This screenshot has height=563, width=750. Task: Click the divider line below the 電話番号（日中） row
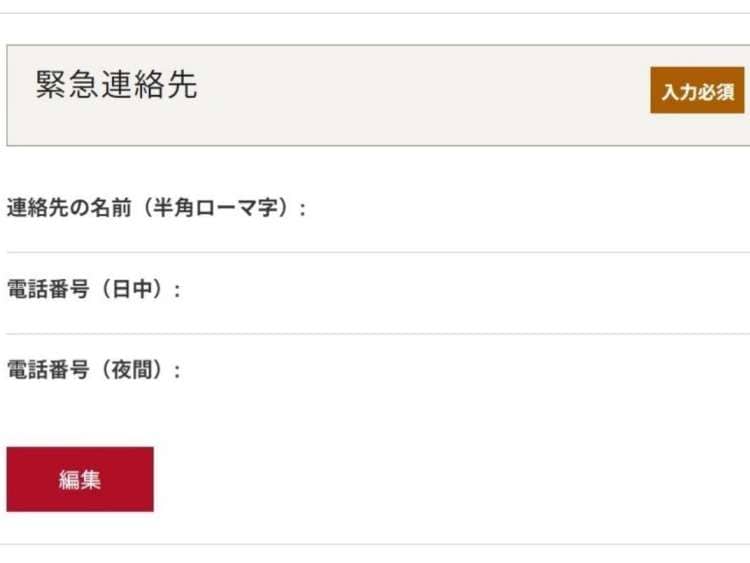[x=375, y=333]
